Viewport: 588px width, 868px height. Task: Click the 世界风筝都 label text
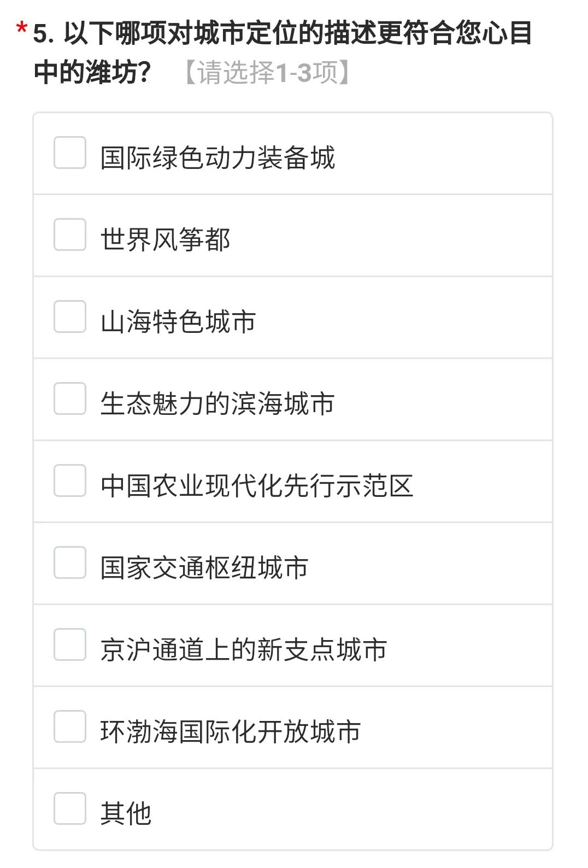pos(165,240)
